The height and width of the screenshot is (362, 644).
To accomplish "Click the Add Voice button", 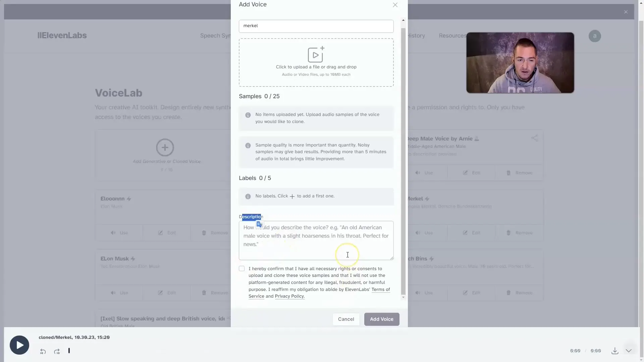I will pyautogui.click(x=381, y=319).
